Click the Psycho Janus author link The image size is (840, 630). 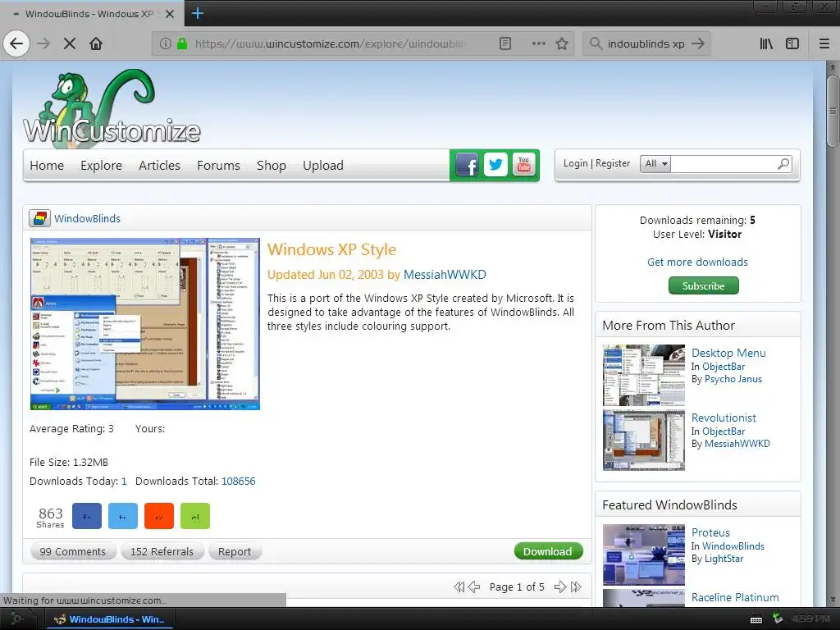733,379
